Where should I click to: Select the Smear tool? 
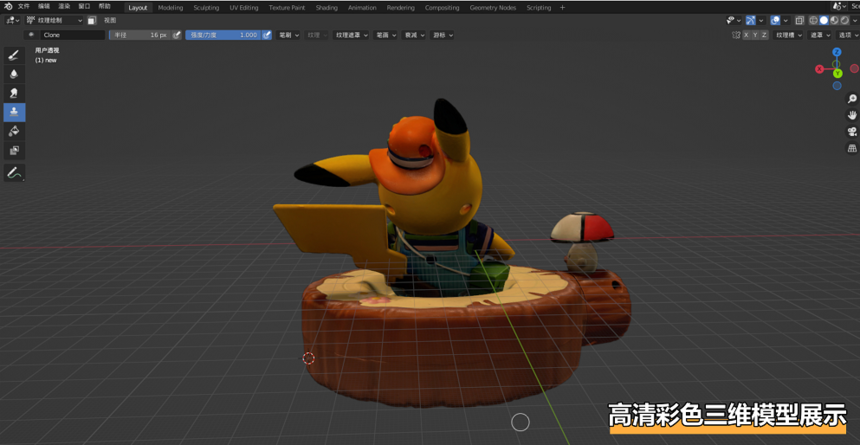coord(14,93)
